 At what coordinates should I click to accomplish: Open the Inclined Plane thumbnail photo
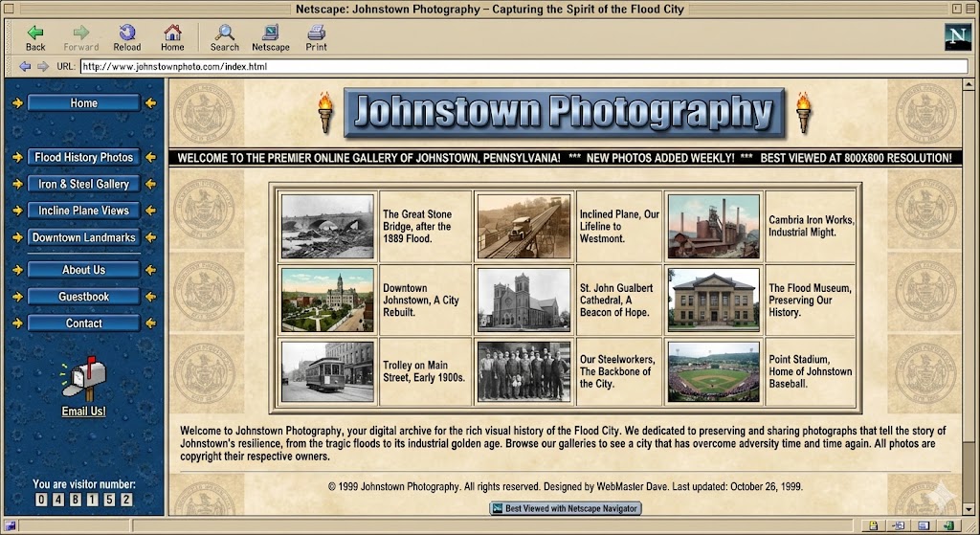click(523, 226)
